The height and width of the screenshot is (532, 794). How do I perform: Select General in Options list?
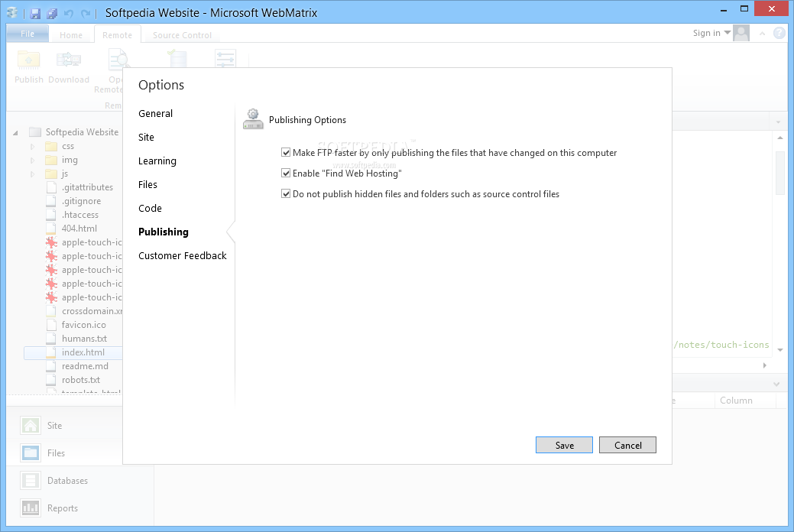pyautogui.click(x=155, y=113)
